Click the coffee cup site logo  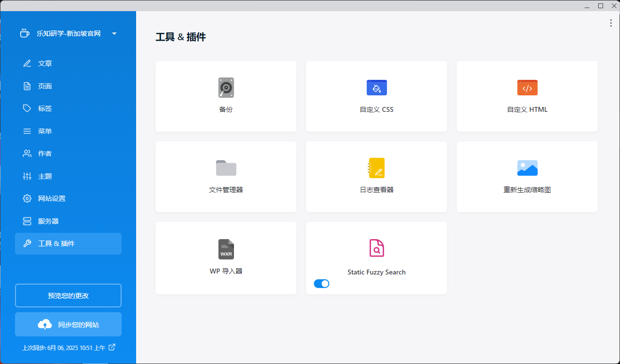[x=25, y=33]
